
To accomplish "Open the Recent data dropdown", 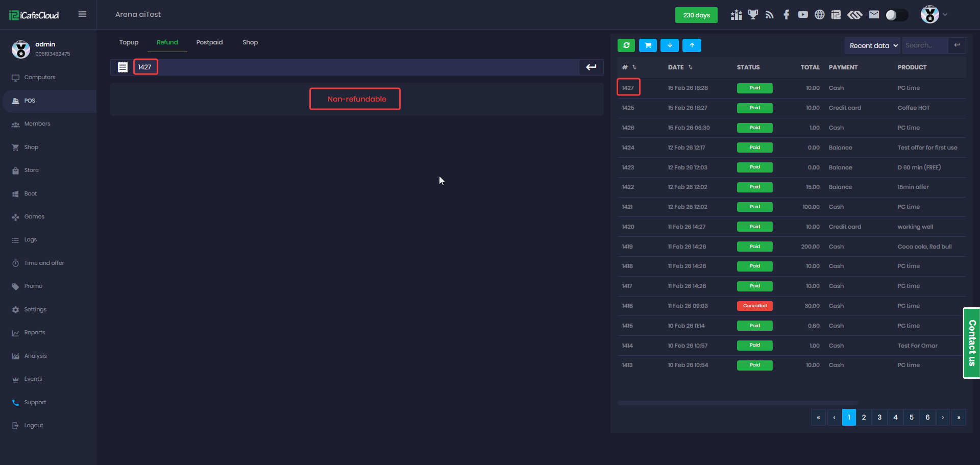I will [873, 45].
